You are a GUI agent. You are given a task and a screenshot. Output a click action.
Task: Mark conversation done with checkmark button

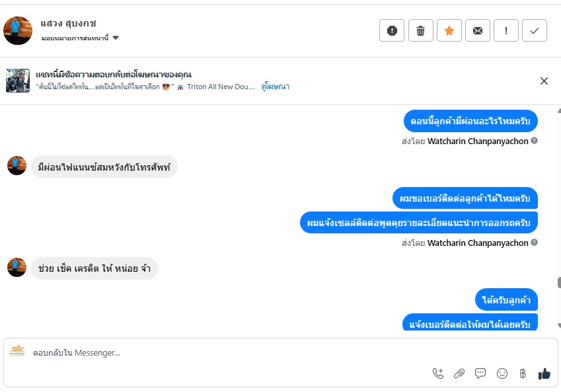535,30
